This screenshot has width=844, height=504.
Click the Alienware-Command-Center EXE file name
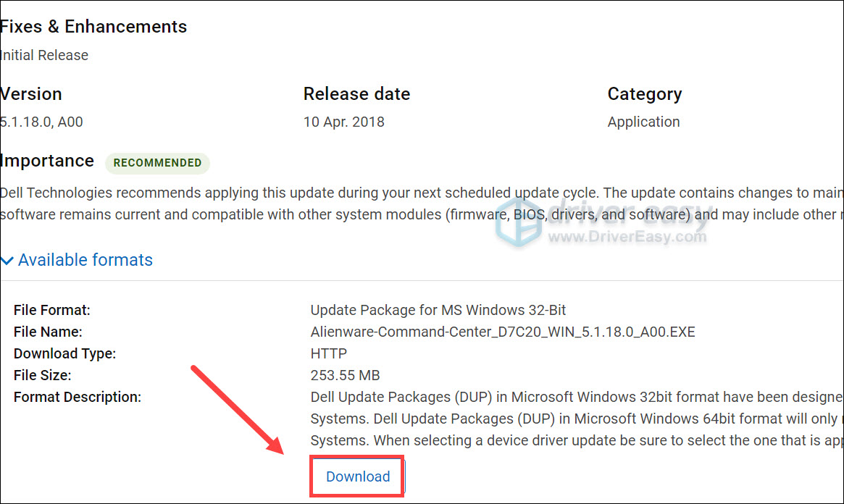(502, 332)
